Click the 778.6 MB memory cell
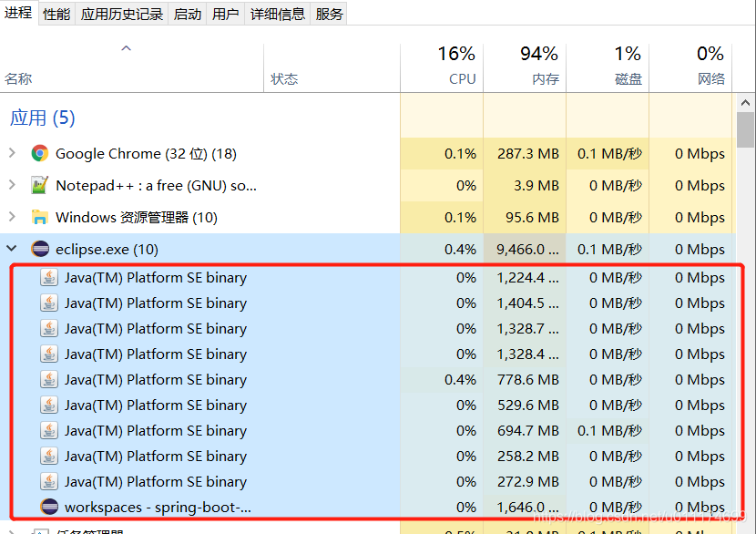The height and width of the screenshot is (534, 756). coord(525,380)
